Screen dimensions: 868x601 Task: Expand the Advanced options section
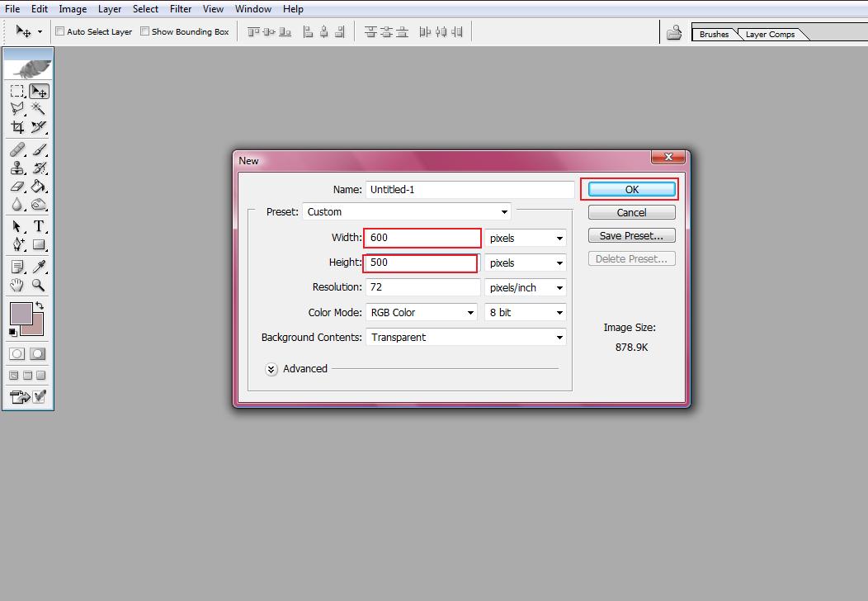tap(271, 369)
